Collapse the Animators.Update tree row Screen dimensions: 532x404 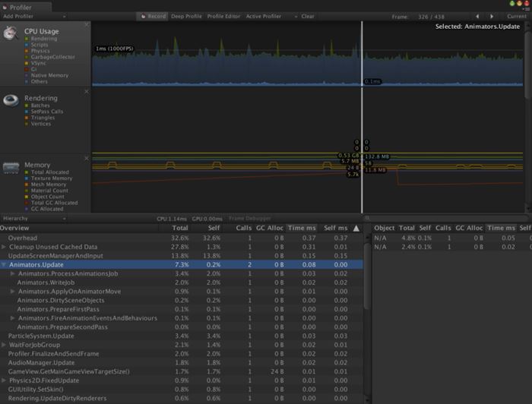[x=4, y=264]
